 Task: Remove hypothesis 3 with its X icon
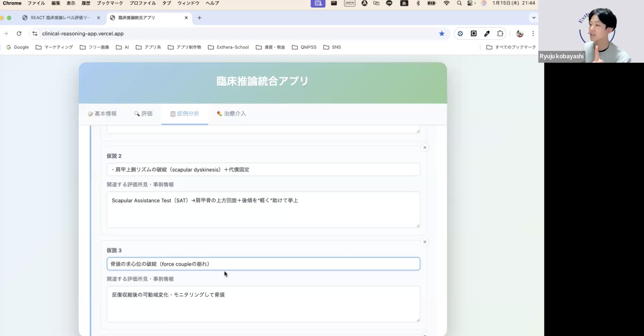[x=425, y=242]
